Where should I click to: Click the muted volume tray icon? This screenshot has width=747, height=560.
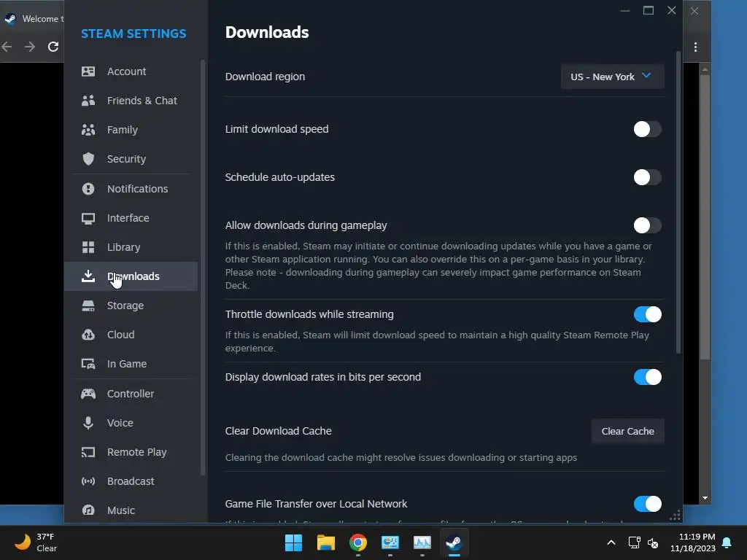pos(653,542)
